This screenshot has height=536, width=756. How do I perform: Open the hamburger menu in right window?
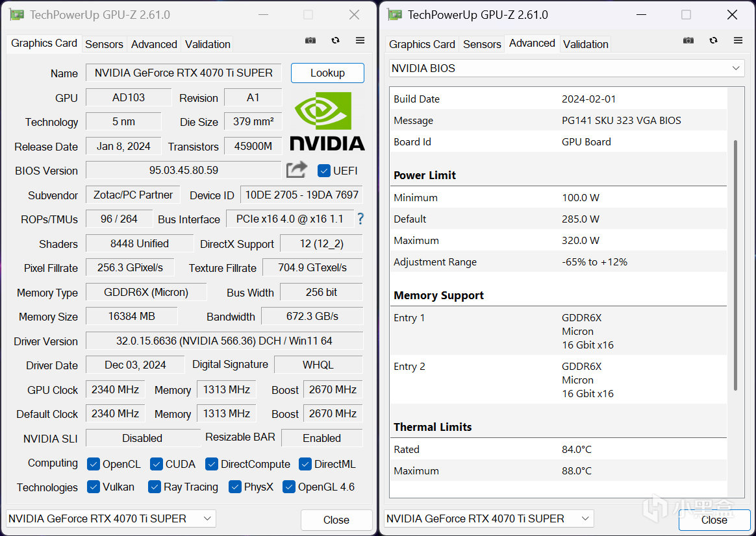click(738, 40)
